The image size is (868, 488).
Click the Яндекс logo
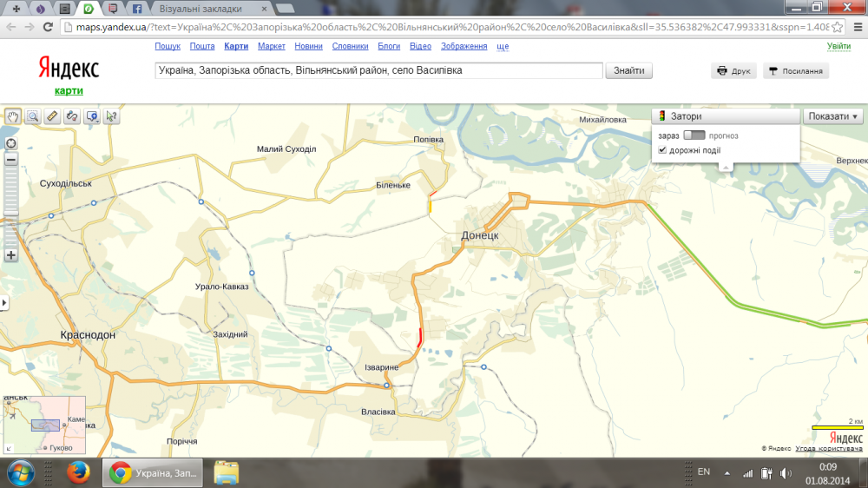point(69,69)
